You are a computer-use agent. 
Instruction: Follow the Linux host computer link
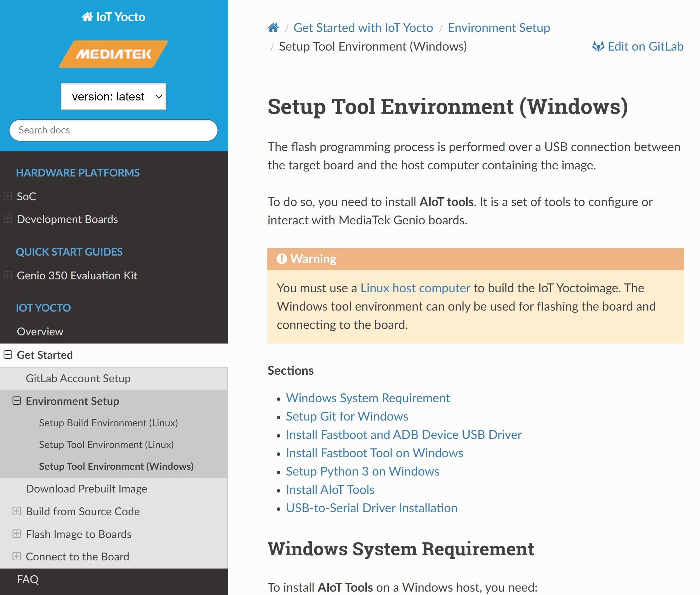point(415,288)
